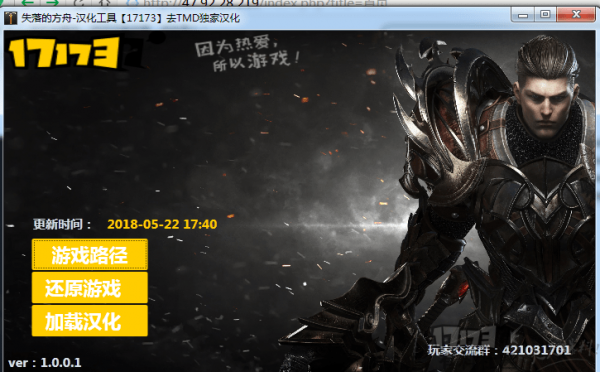Click the 17173 logo at top left
The image size is (600, 372).
pyautogui.click(x=64, y=53)
